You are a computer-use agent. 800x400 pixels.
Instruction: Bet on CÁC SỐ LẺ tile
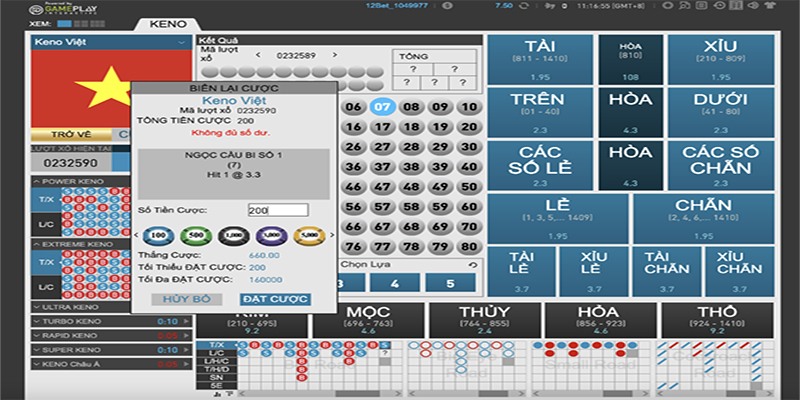click(540, 165)
